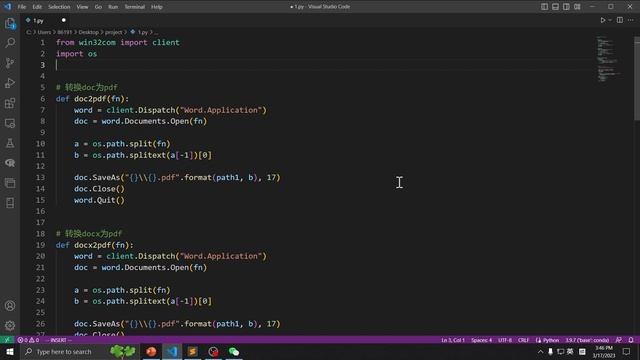Open the editor More Actions ellipsis
The height and width of the screenshot is (360, 640).
click(631, 20)
